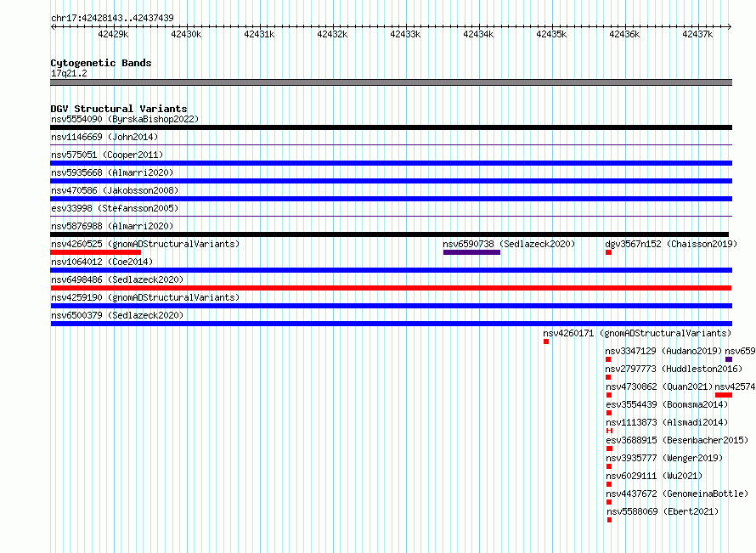
Task: Open nsv4259190 (gnomADStructuralVariants) label
Action: [x=145, y=297]
